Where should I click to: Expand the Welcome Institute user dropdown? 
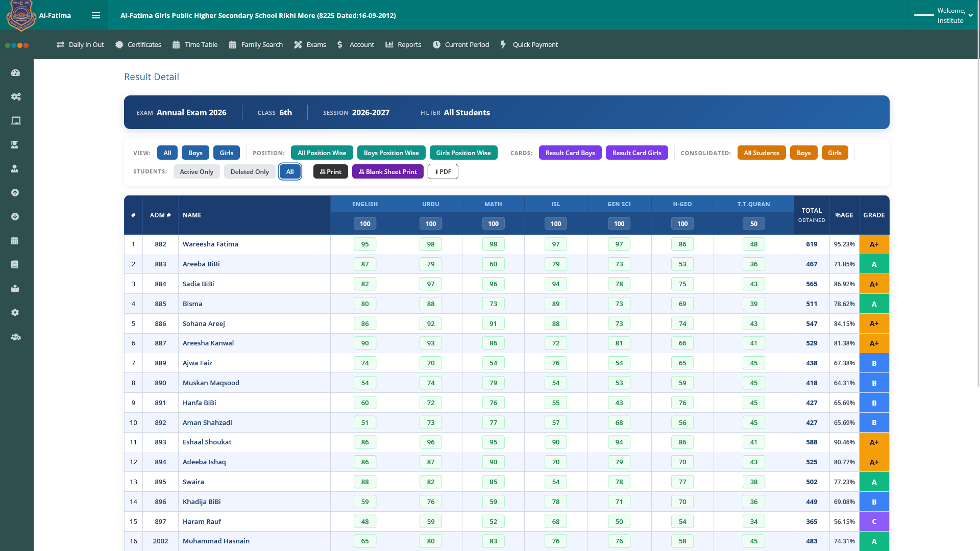[x=943, y=15]
